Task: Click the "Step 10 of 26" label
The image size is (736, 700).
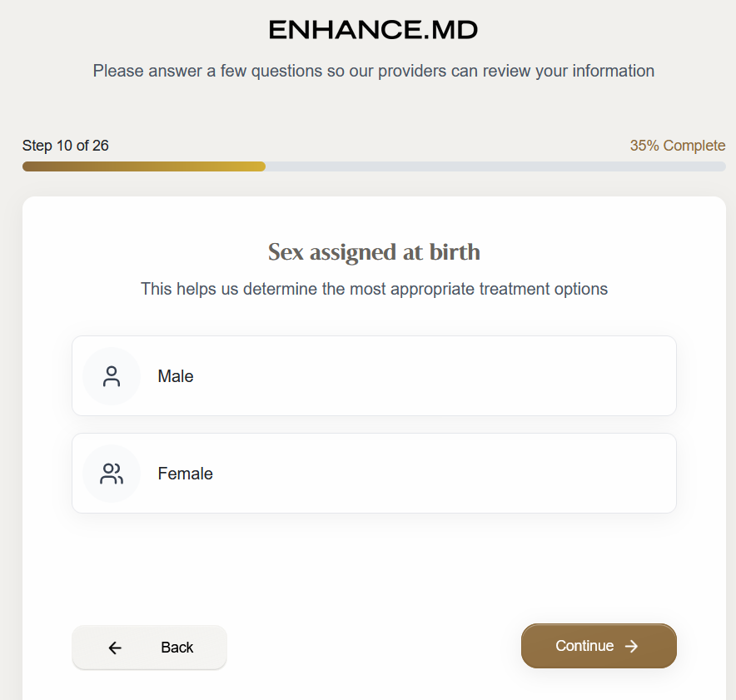Action: [x=66, y=146]
